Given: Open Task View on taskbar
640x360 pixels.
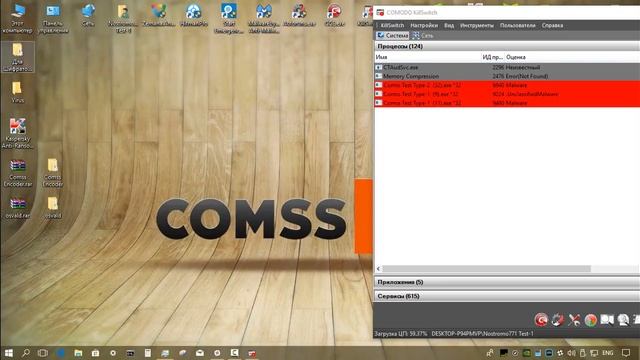Looking at the screenshot, I should click(42, 353).
